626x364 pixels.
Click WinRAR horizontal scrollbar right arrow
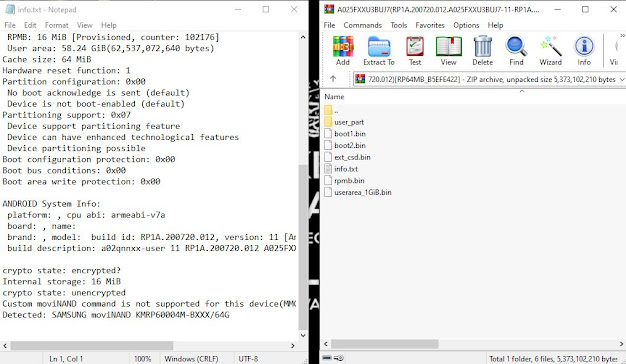[622, 344]
